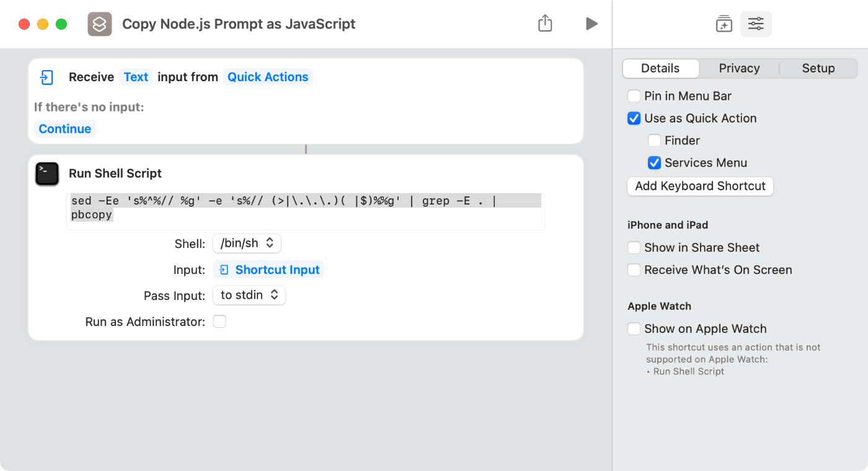Screen dimensions: 868x471
Task: Click the If there's no input label
Action: click(x=89, y=107)
